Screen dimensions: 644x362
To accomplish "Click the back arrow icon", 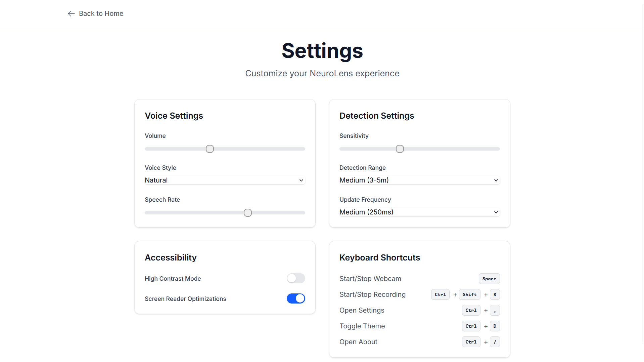I will click(71, 13).
